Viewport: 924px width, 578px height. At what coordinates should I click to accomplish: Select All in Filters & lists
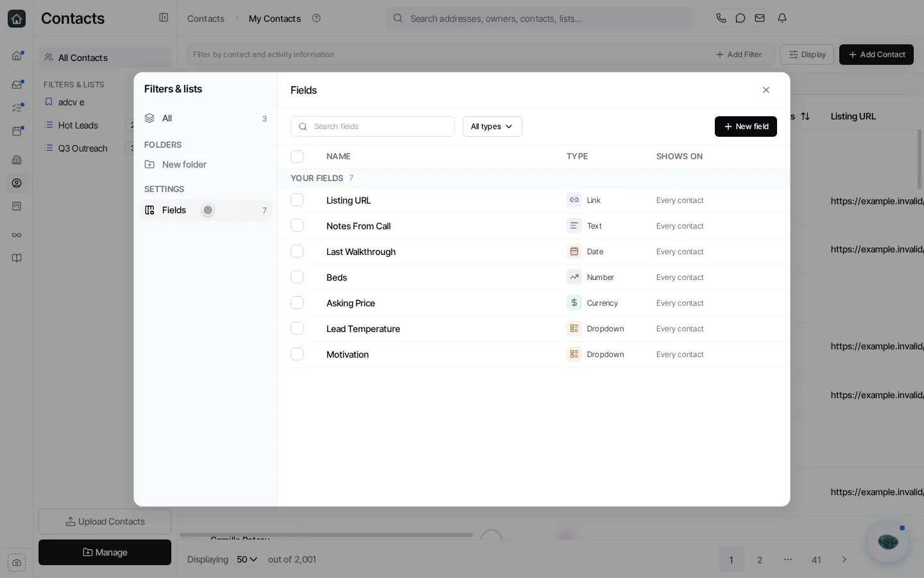[205, 118]
